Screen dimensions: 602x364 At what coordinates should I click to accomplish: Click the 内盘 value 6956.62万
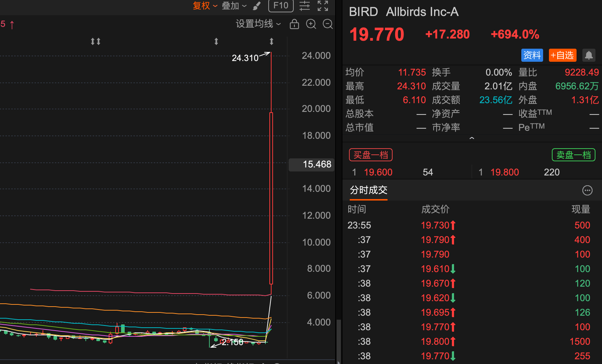577,86
